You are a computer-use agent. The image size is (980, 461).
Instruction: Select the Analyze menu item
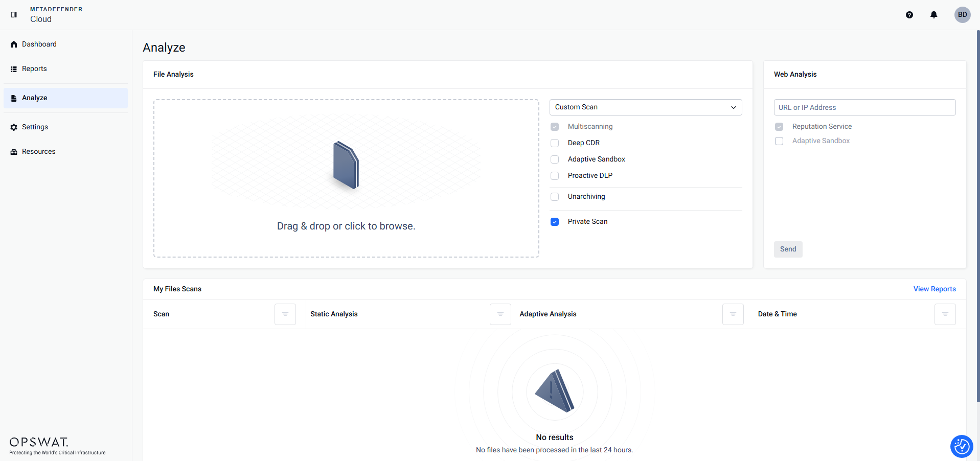65,98
